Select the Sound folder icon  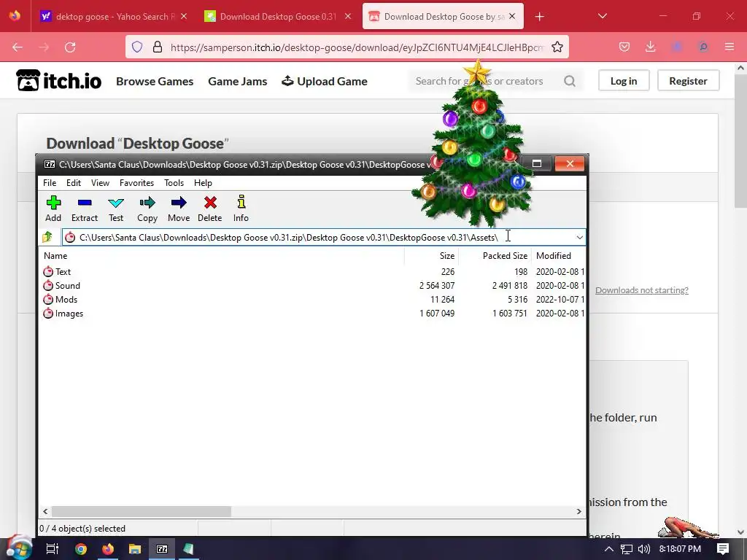48,286
